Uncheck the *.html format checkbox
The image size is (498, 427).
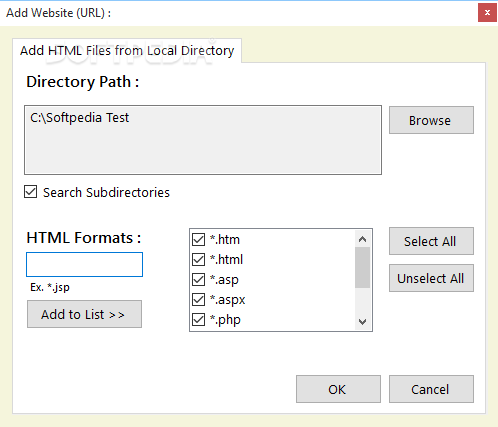199,259
